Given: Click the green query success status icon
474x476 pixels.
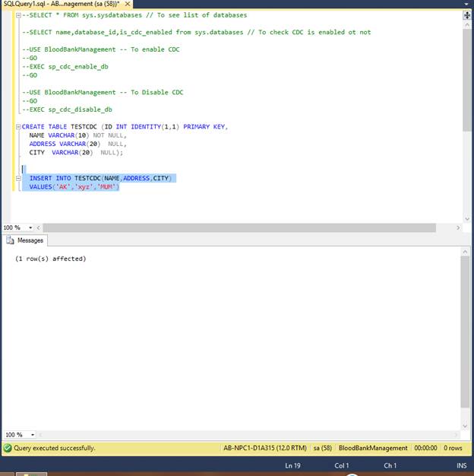Looking at the screenshot, I should [x=8, y=448].
